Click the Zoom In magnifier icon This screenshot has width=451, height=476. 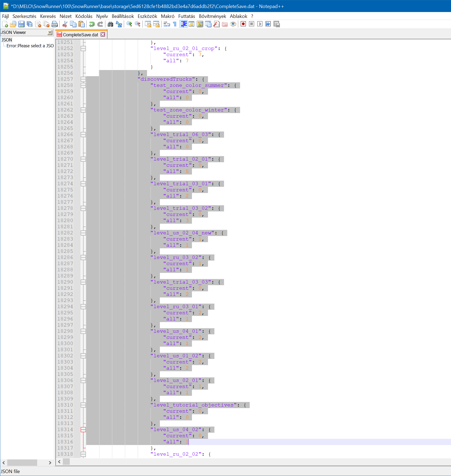[129, 24]
